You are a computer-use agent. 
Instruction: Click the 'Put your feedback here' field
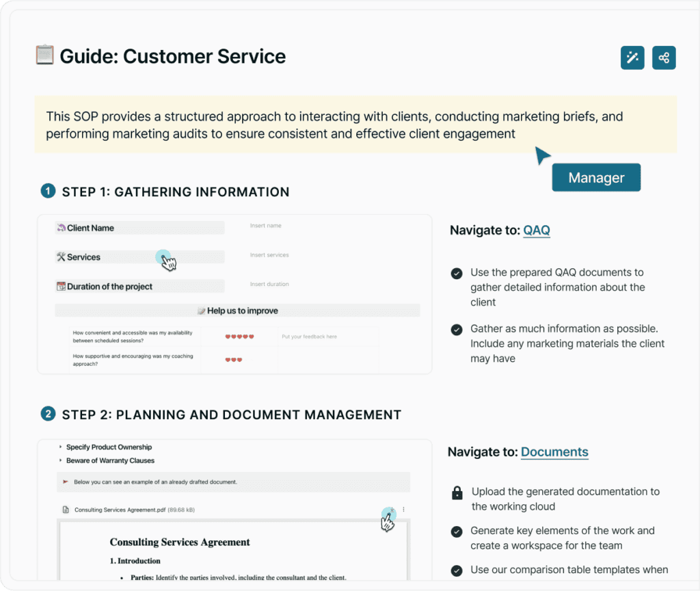310,337
